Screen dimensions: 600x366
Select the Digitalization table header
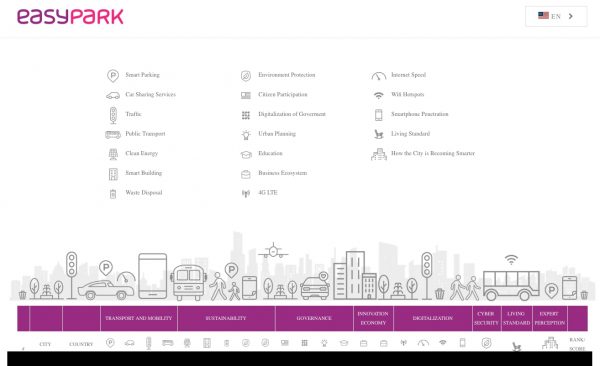(x=433, y=318)
